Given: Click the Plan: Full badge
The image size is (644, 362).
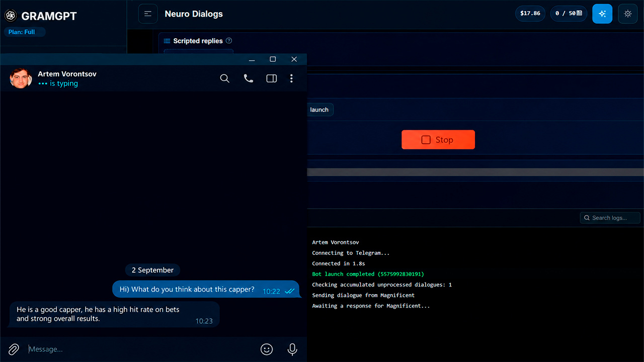Looking at the screenshot, I should tap(25, 32).
